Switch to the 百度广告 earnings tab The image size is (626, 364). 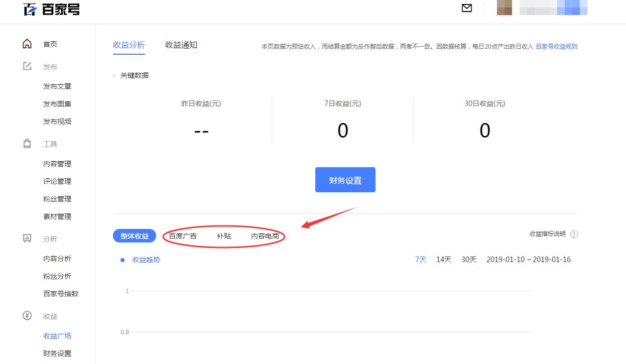pos(183,235)
